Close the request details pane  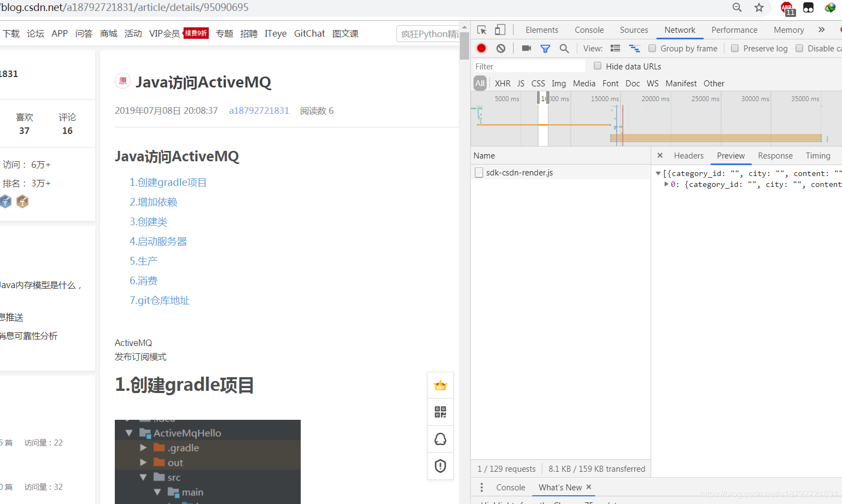pos(660,155)
